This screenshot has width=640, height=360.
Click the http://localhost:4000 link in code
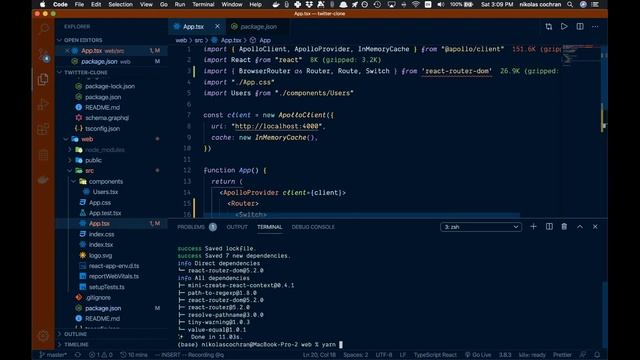click(x=278, y=126)
